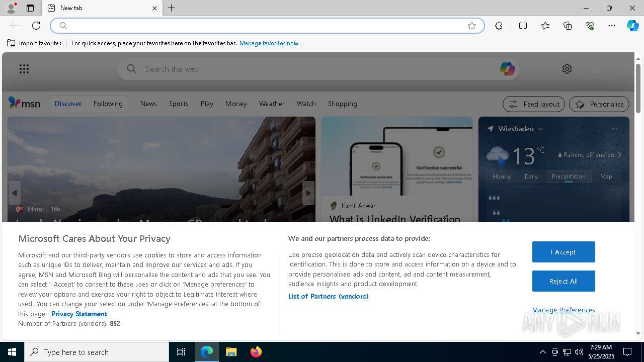Switch weather card to Map
The height and width of the screenshot is (362, 644).
click(606, 176)
